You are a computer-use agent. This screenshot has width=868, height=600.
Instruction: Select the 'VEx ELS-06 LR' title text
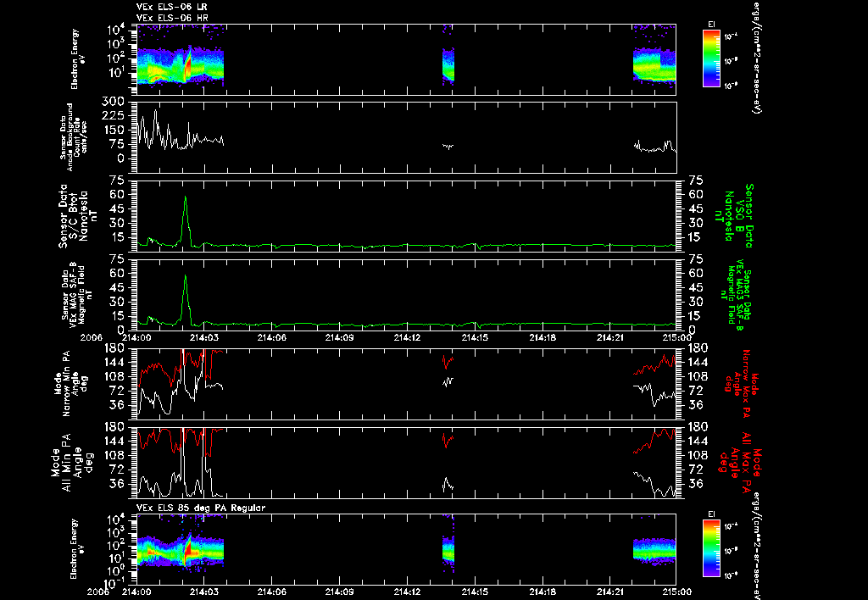pos(172,7)
